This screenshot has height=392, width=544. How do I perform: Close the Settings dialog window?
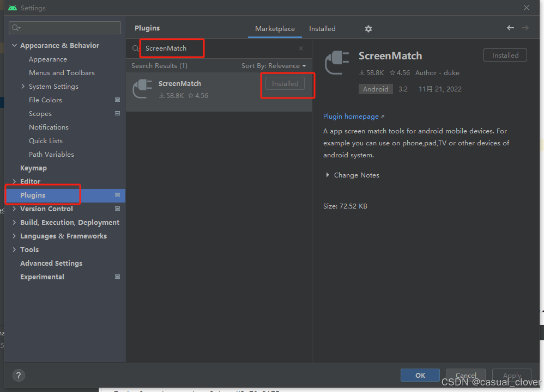[527, 8]
